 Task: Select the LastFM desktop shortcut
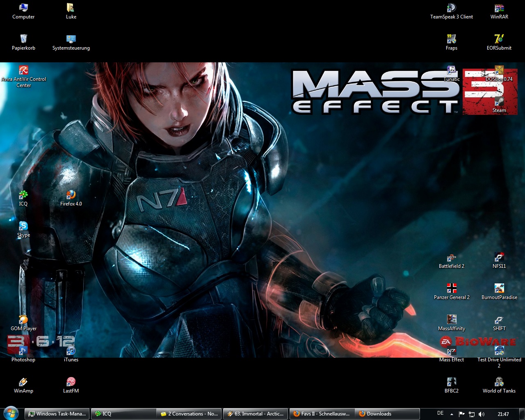coord(71,385)
